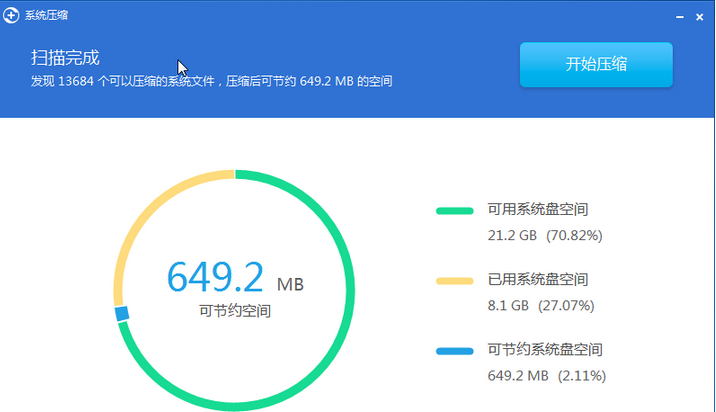Click the yellow 已用系统盘空间 legend swatch
Image resolution: width=716 pixels, height=412 pixels.
pos(454,281)
